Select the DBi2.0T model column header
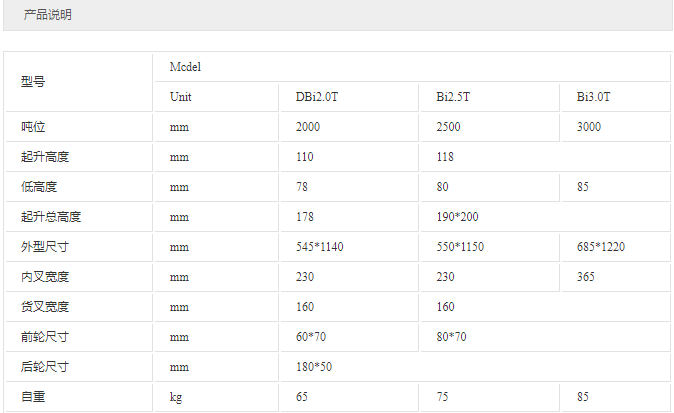Image resolution: width=674 pixels, height=413 pixels. [323, 97]
